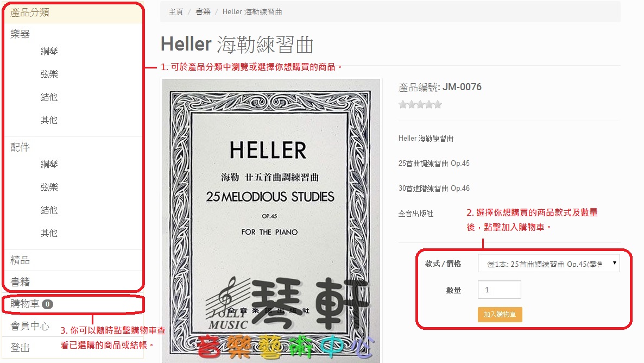Screen dimensions: 644x363
Task: Select 結他 under 配件 category
Action: click(x=49, y=210)
